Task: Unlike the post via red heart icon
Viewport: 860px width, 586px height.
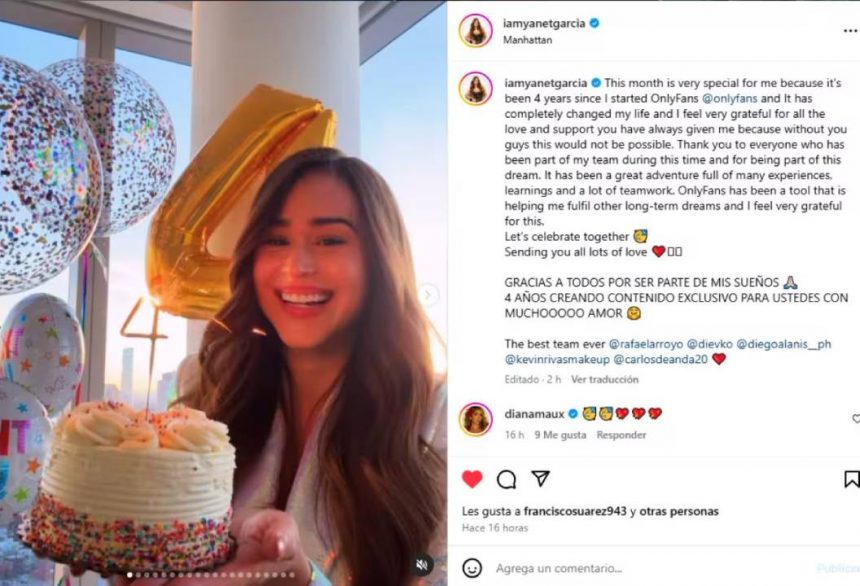Action: [472, 479]
